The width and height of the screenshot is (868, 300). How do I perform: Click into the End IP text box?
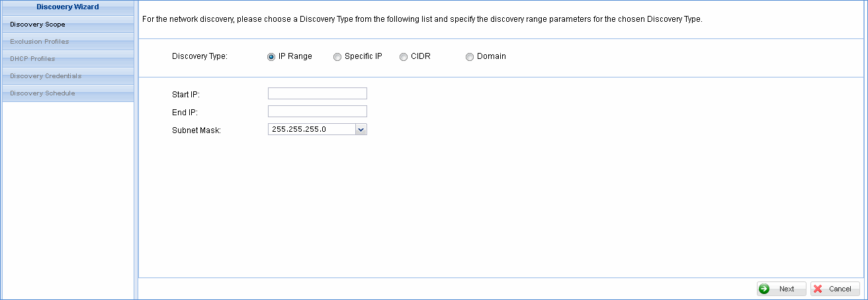point(317,111)
